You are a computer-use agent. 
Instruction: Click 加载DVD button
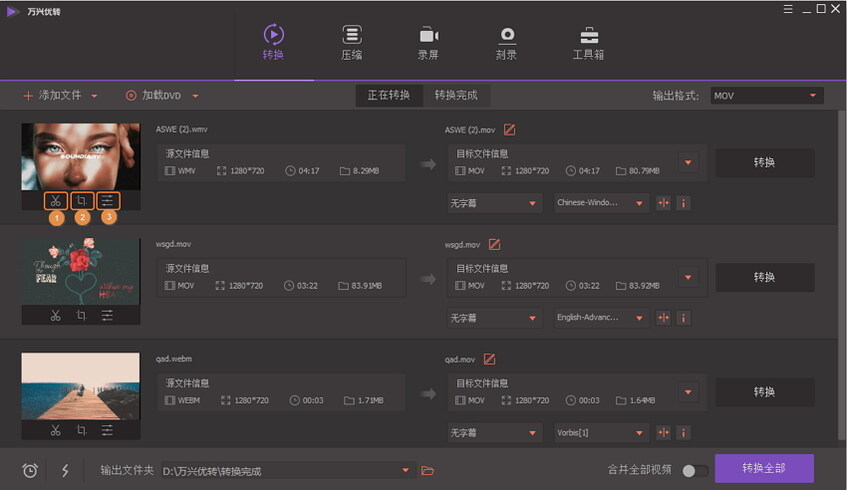154,96
